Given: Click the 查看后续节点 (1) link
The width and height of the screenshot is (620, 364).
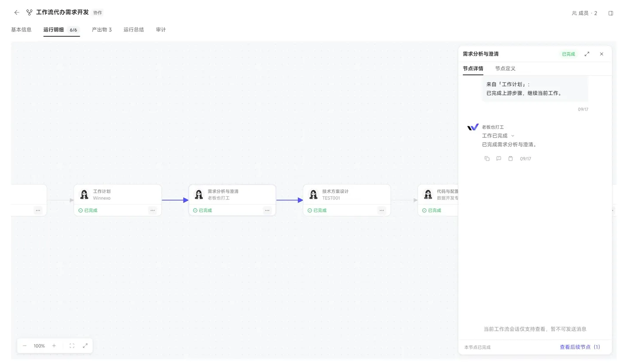Looking at the screenshot, I should pos(580,347).
